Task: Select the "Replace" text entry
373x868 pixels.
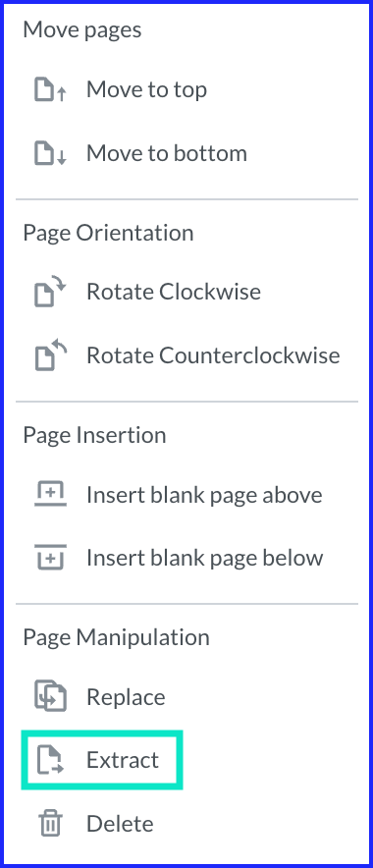Action: [126, 698]
